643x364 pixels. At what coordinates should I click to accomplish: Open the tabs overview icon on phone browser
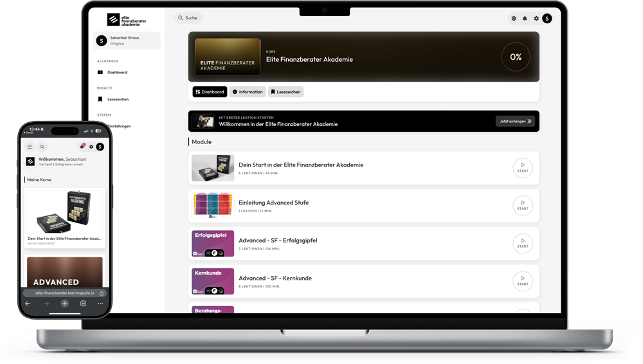coord(83,304)
